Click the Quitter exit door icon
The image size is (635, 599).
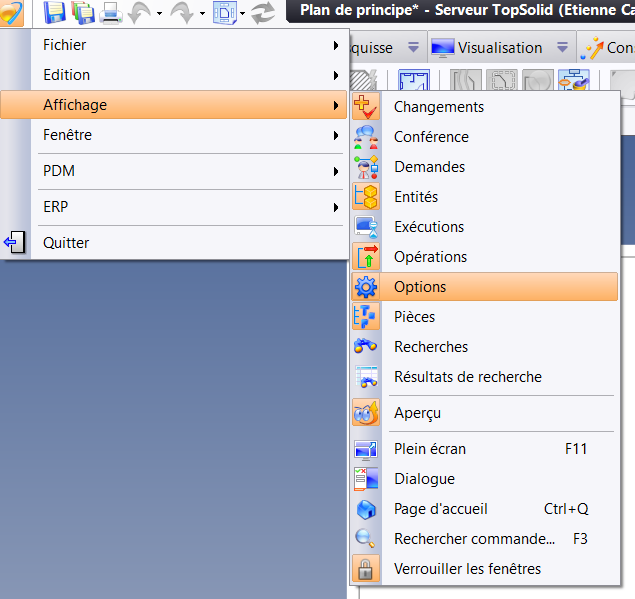(x=15, y=243)
